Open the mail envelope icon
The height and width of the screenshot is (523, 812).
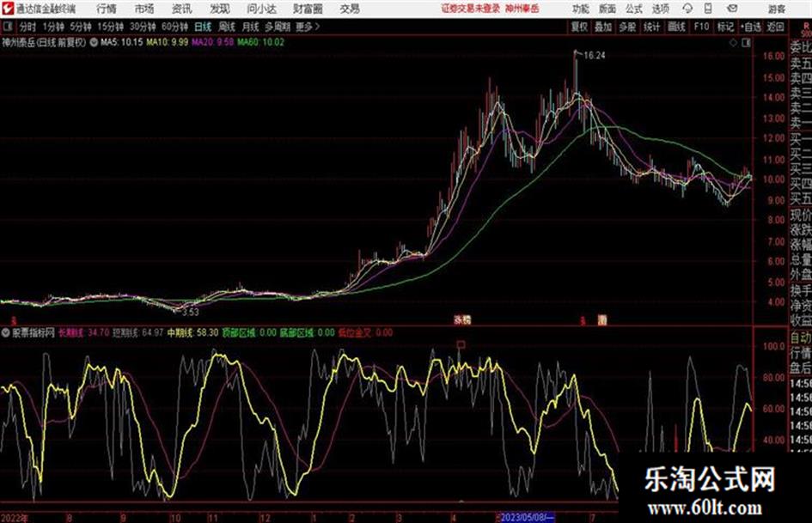pyautogui.click(x=732, y=9)
